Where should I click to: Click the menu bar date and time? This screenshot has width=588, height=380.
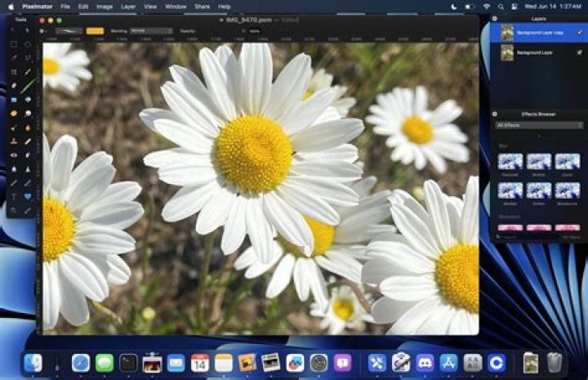553,7
